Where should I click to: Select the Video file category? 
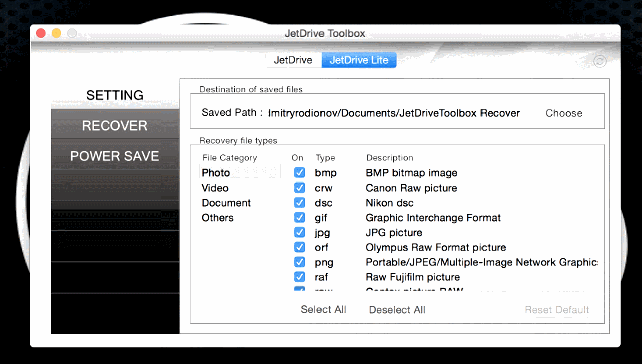pos(215,188)
